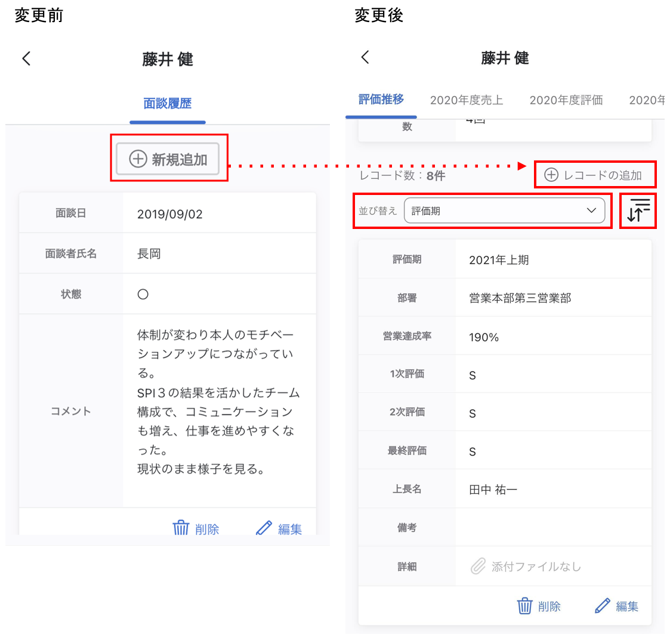Switch to 2020年度評価 tab

coord(566,100)
